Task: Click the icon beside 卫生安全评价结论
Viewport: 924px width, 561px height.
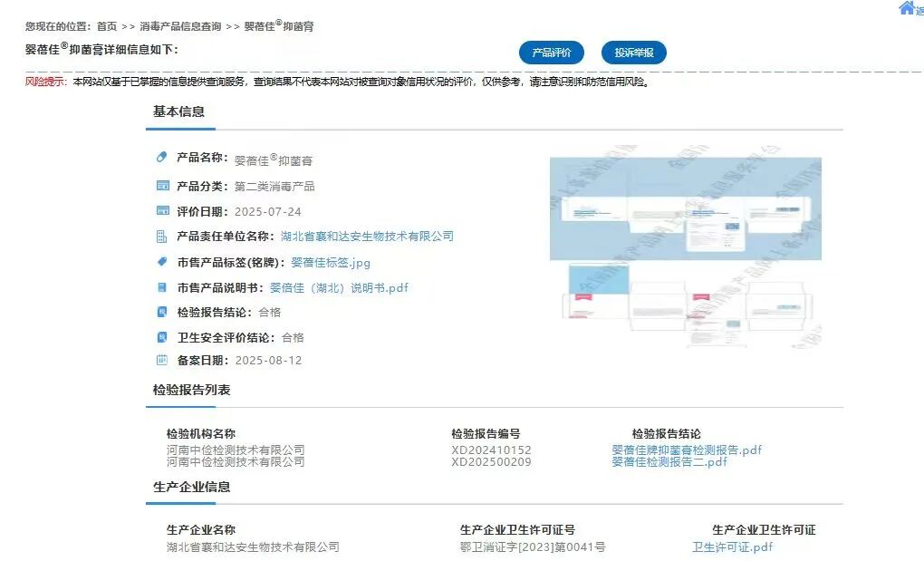Action: (162, 337)
